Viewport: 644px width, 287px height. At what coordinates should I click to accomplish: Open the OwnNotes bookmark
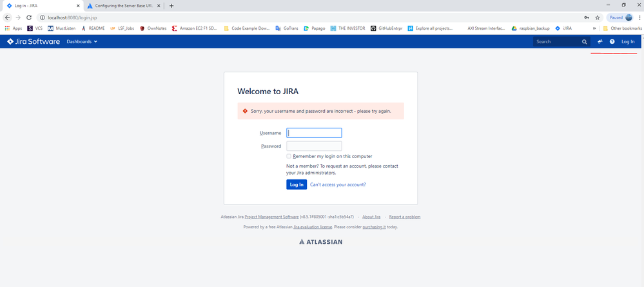pyautogui.click(x=153, y=28)
